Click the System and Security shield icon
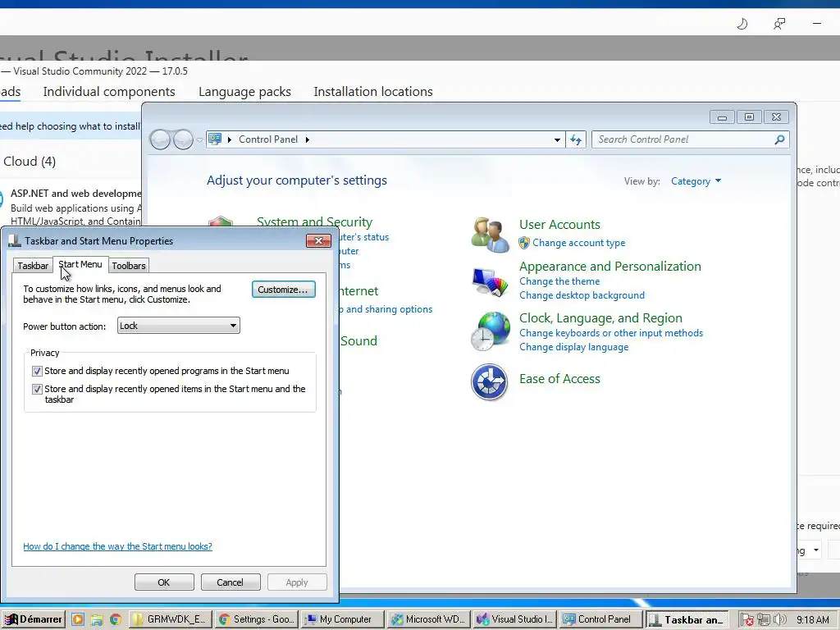This screenshot has height=630, width=840. pyautogui.click(x=221, y=221)
